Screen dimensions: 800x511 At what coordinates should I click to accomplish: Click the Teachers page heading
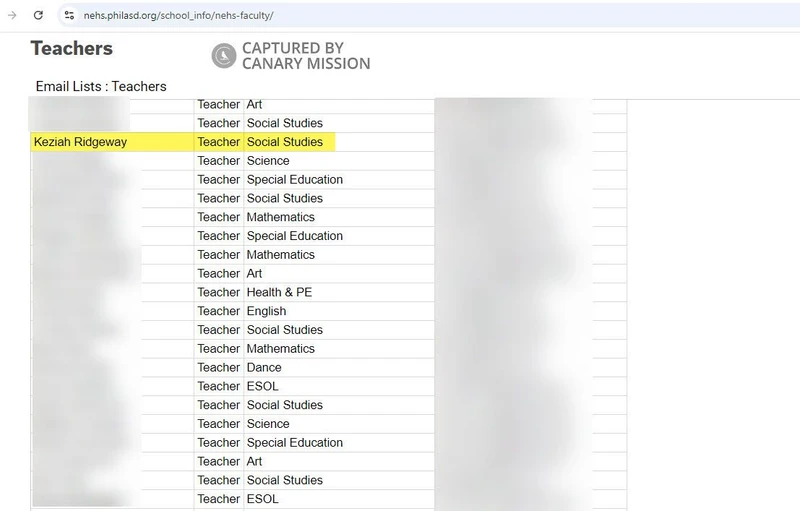(x=71, y=48)
